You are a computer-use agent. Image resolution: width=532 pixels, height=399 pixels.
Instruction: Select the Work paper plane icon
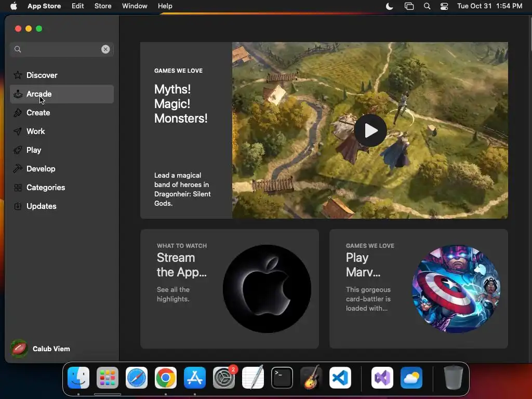coord(18,131)
